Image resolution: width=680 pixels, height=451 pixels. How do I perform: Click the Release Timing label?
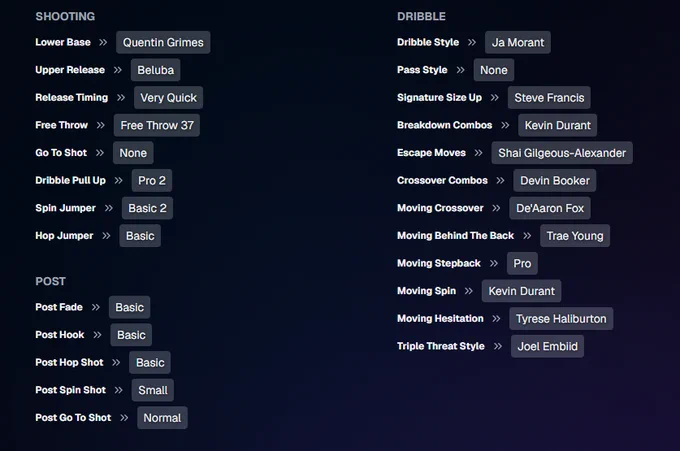pos(72,98)
